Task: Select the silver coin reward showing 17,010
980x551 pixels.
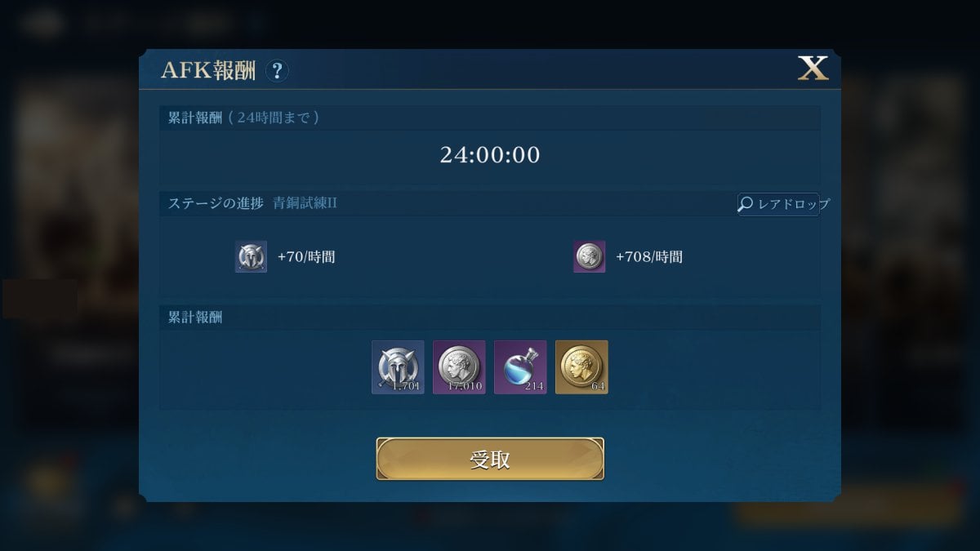Action: pyautogui.click(x=459, y=367)
